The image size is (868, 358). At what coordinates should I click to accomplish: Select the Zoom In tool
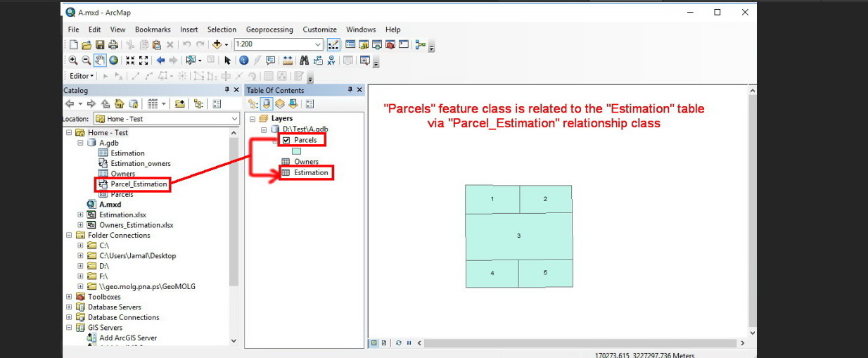click(74, 60)
